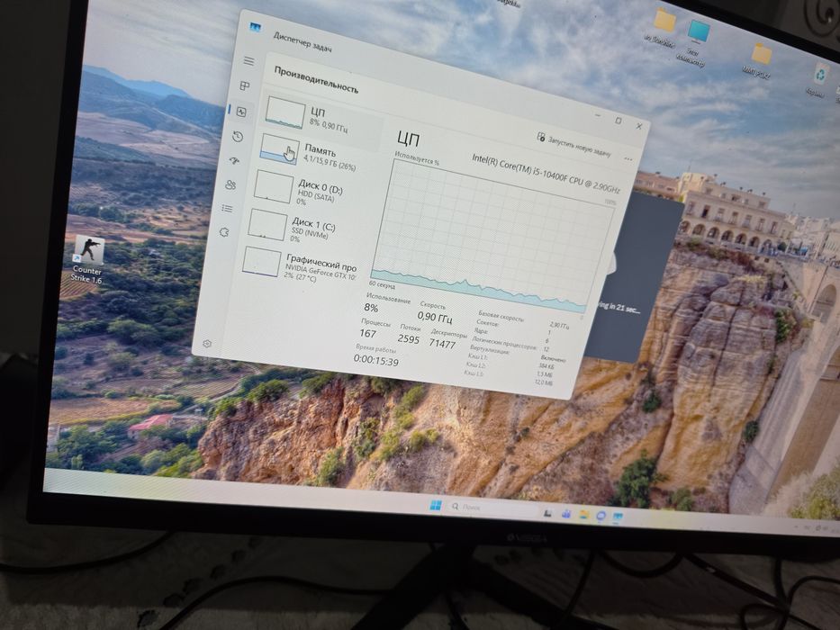Click the process count 167
Screen dimensions: 840x630
coord(367,333)
